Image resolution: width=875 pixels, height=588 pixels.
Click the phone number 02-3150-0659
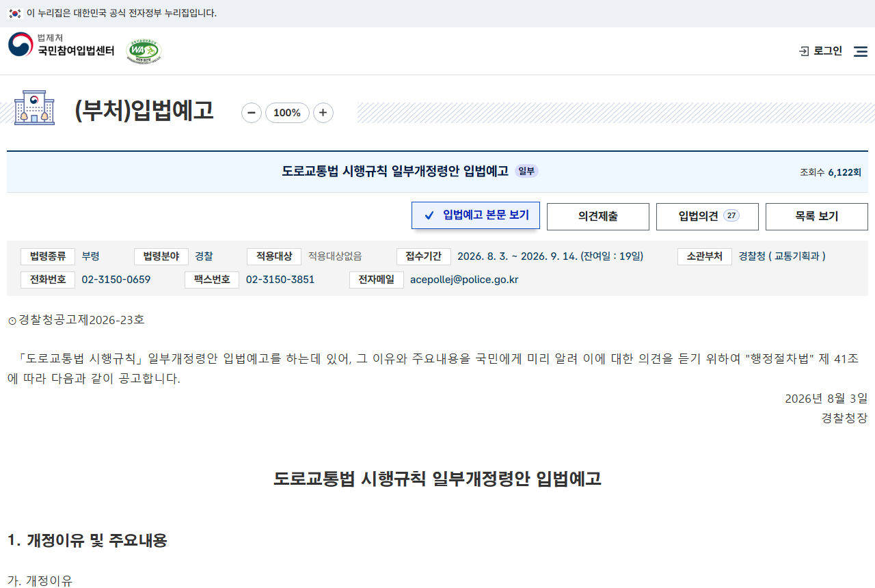(x=116, y=280)
